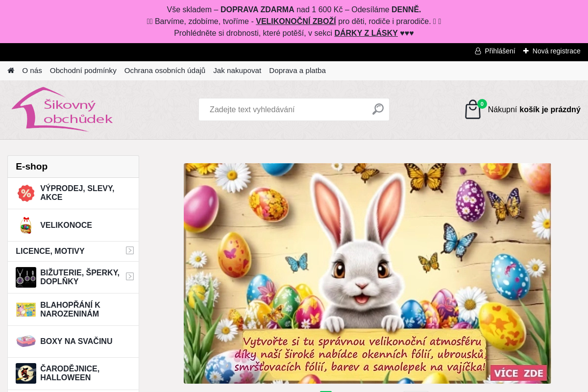Click the witch Halloween category icon
Image resolution: width=588 pixels, height=392 pixels.
point(26,373)
